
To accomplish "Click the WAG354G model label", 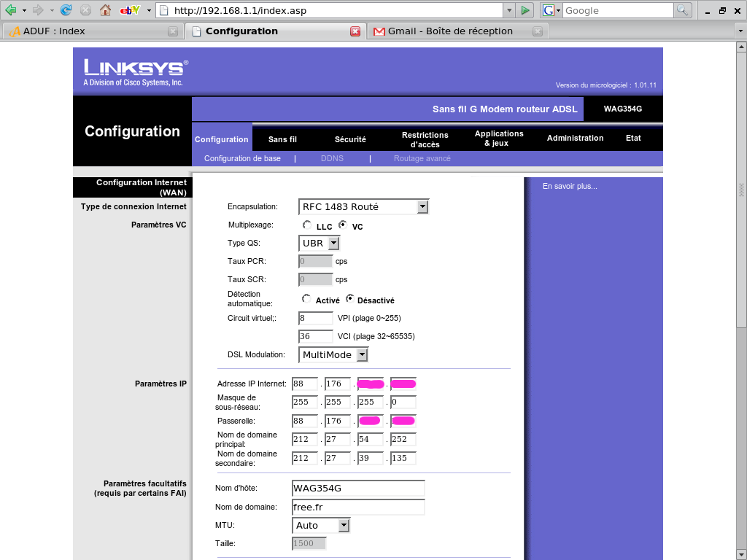I will click(623, 109).
